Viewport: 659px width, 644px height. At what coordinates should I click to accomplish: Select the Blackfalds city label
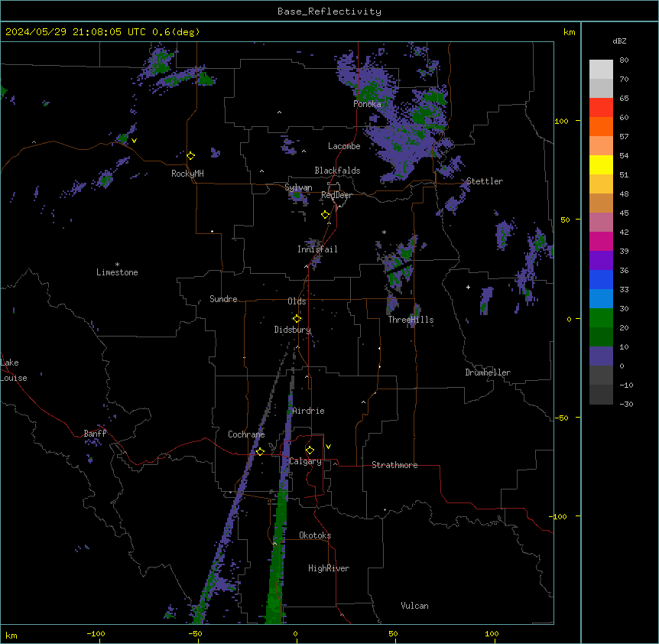click(337, 171)
